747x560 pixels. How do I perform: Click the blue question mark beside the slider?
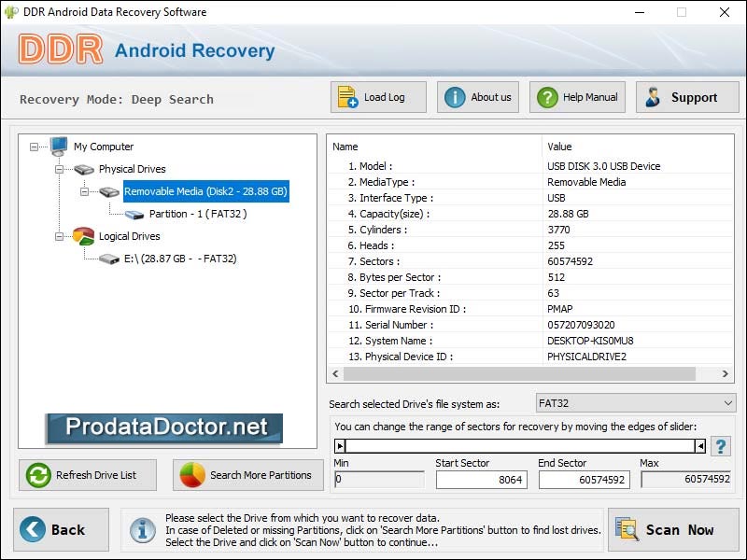720,446
